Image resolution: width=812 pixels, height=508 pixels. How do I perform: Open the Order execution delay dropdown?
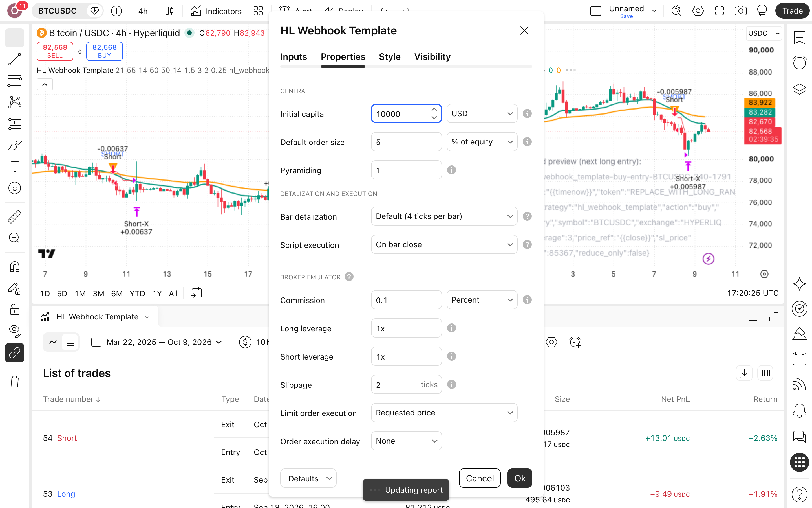click(x=406, y=441)
